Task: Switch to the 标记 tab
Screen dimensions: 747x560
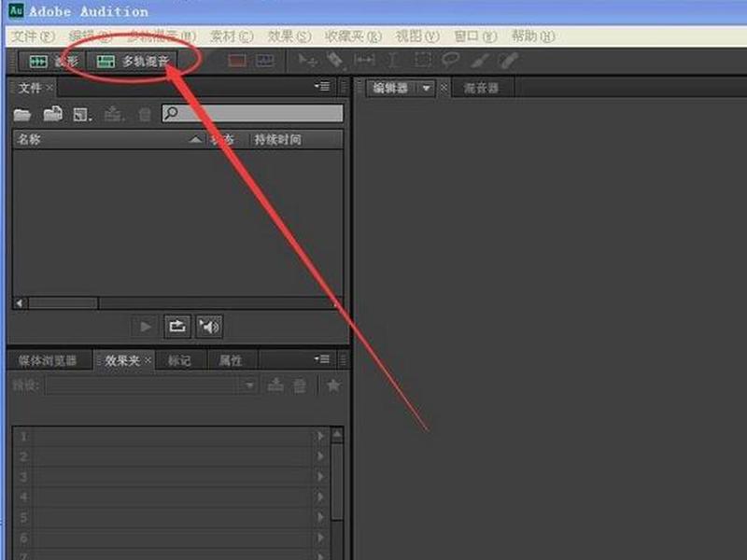Action: pyautogui.click(x=179, y=360)
